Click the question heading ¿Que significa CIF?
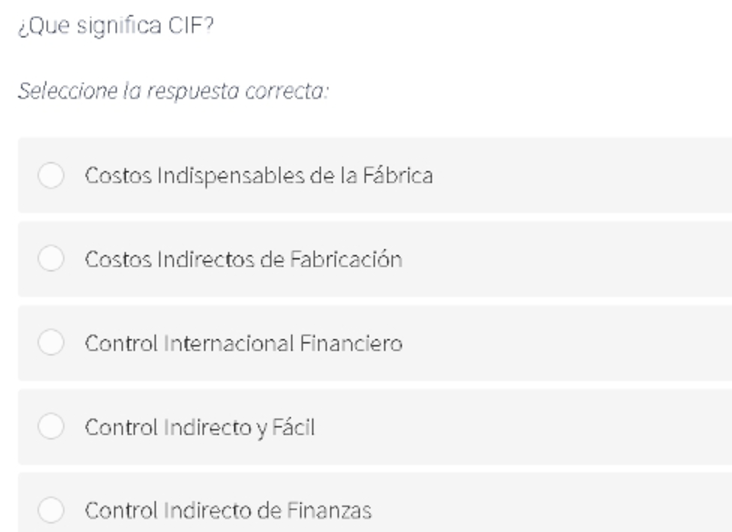This screenshot has height=532, width=732. click(116, 26)
